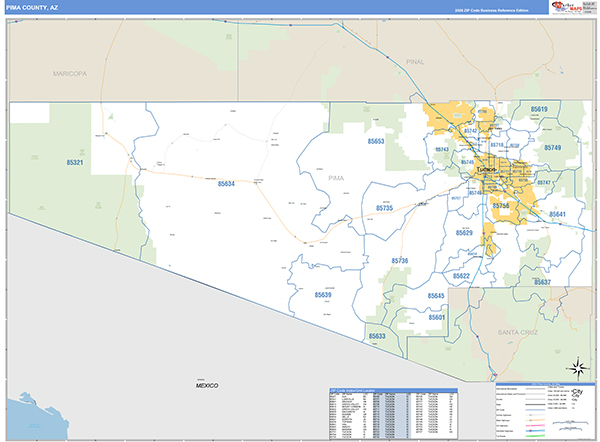The image size is (600, 442).
Task: Click ZIP code 85619
Action: tap(539, 109)
